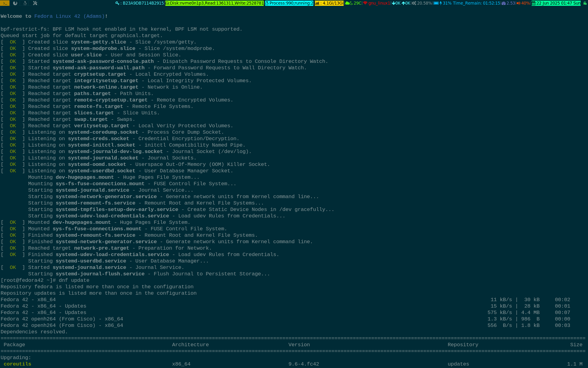Click the '[root@fedora42 ~]#' shell prompt

pos(28,280)
